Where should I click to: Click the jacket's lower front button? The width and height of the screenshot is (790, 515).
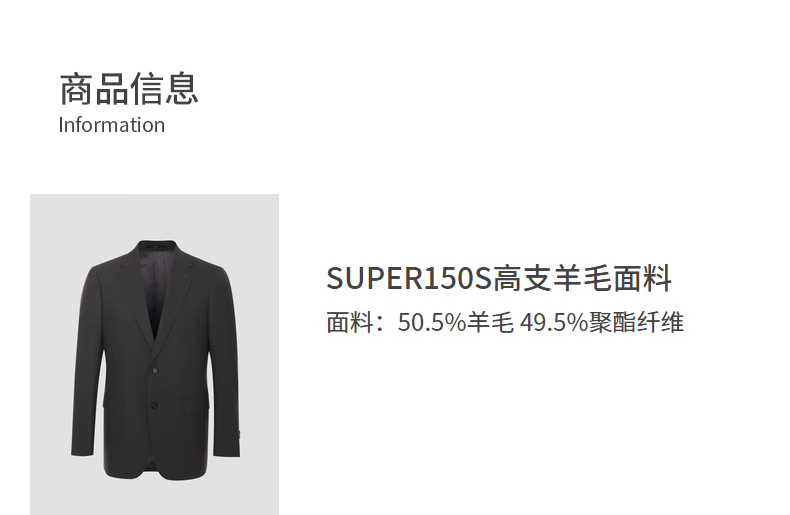coord(154,404)
